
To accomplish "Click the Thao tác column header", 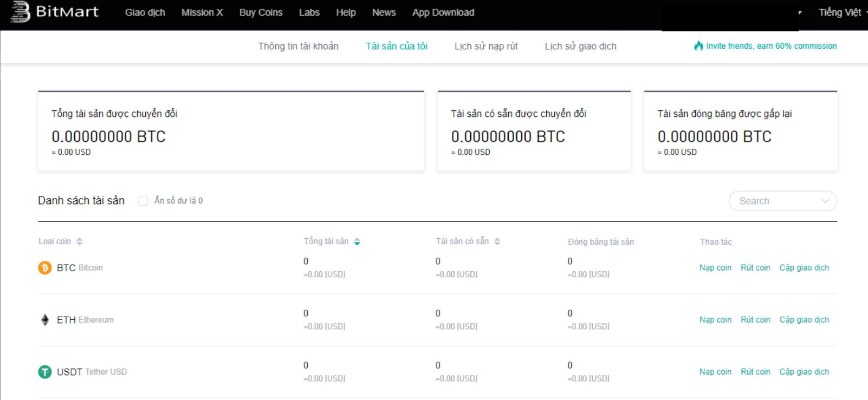I will click(716, 242).
